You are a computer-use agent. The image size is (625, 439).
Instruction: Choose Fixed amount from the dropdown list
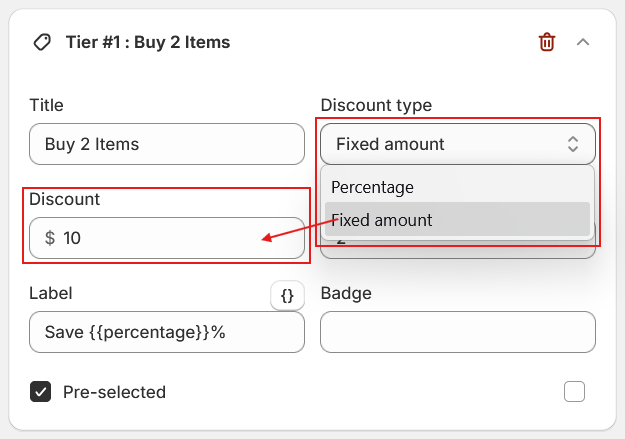(381, 220)
